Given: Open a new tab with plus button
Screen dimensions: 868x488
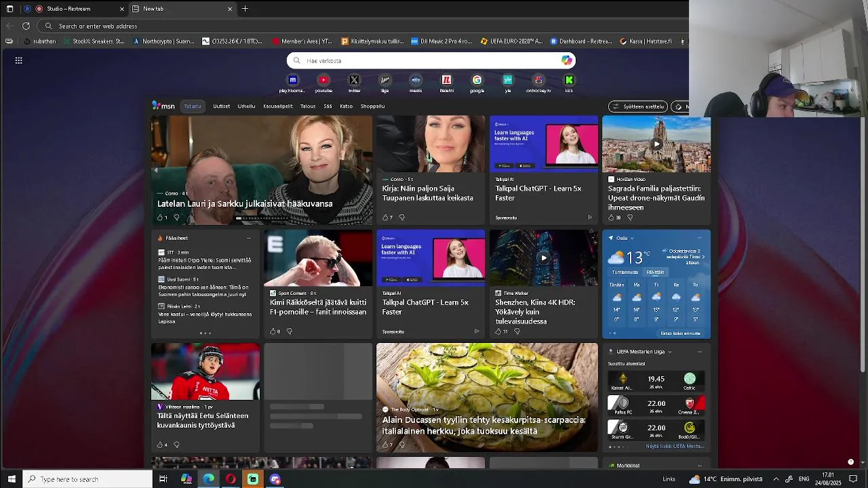Looking at the screenshot, I should tap(245, 9).
